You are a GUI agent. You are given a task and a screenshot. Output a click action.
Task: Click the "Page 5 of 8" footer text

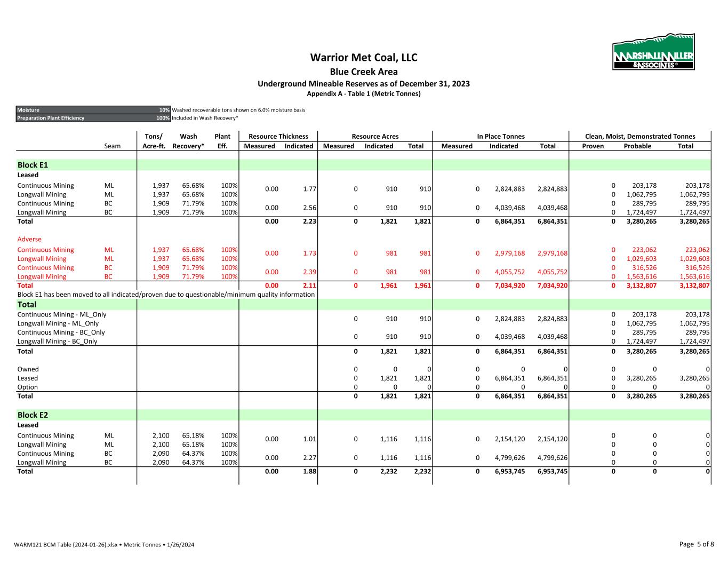pos(696,544)
